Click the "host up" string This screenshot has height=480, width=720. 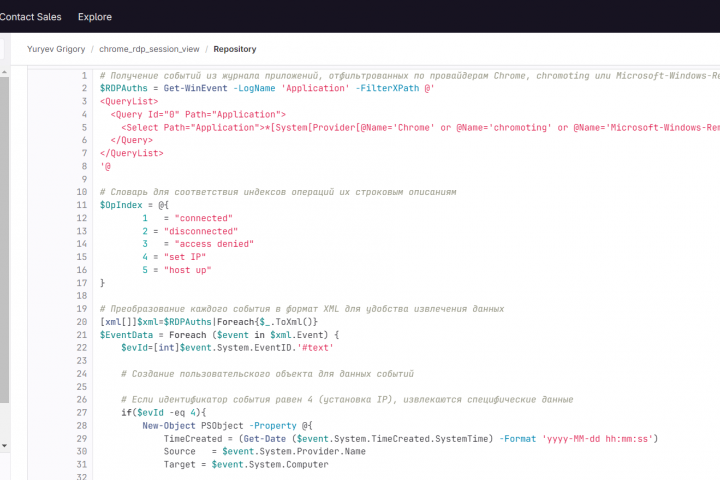point(187,270)
